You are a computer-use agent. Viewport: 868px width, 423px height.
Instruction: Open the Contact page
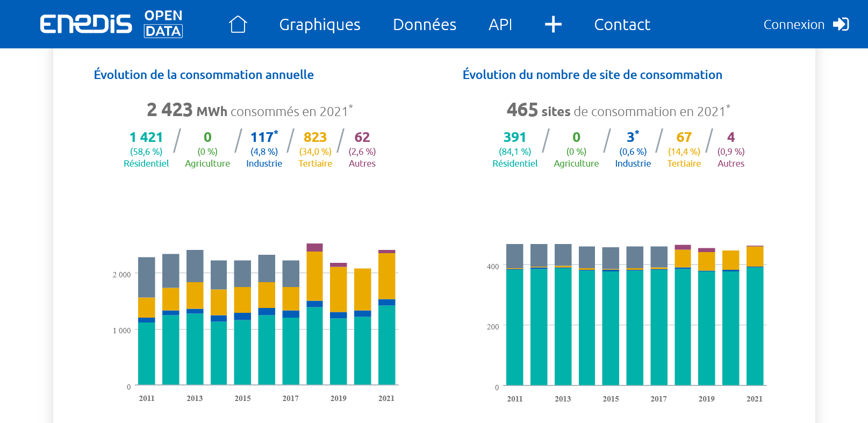tap(622, 25)
